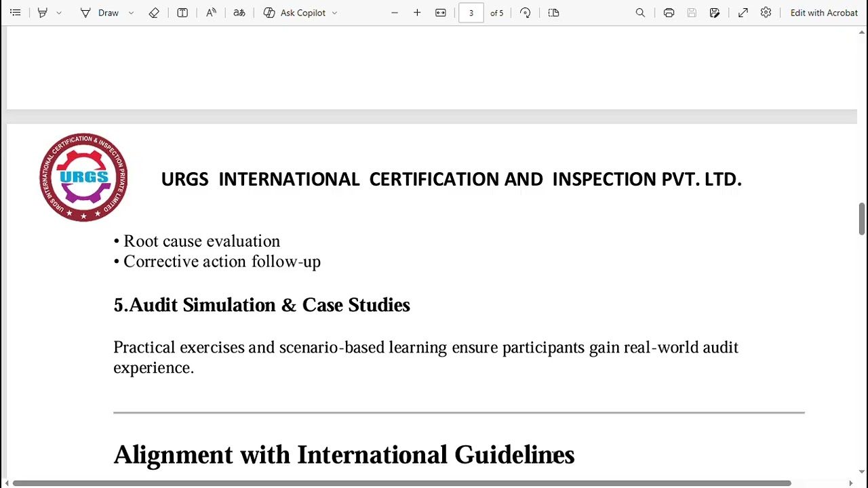Click the 'of 5' page count text
This screenshot has height=488, width=868.
coord(497,13)
